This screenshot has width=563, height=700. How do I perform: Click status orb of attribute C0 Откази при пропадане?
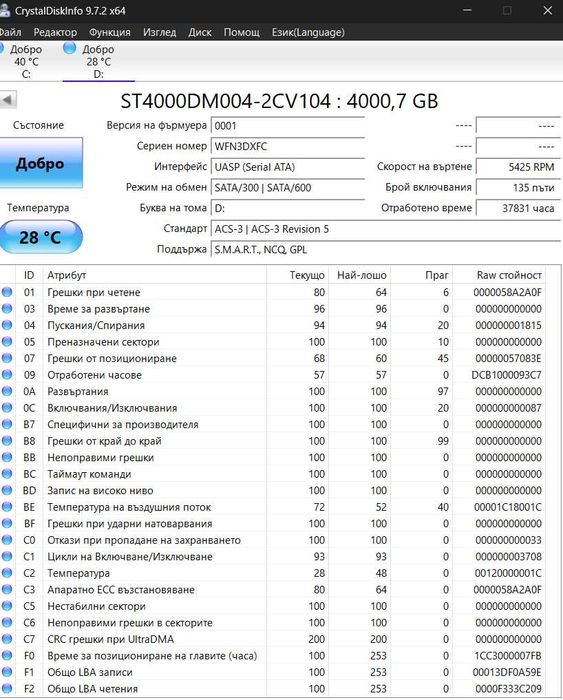[7, 540]
